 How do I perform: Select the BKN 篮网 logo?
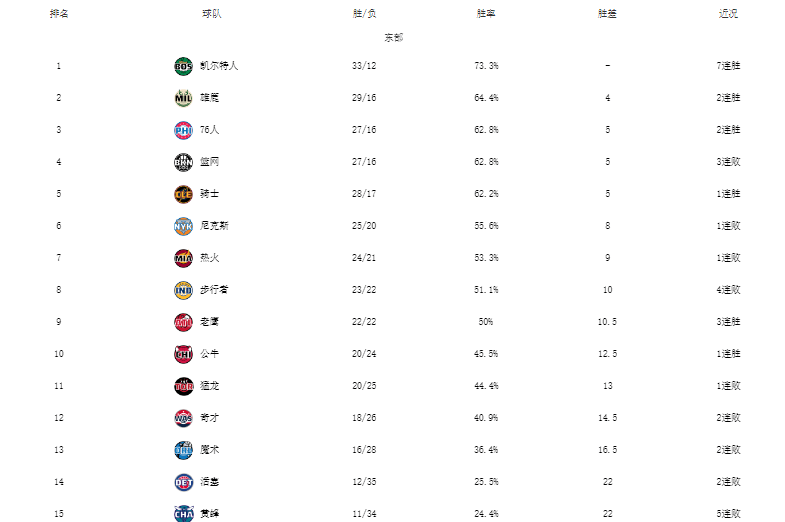click(x=183, y=162)
